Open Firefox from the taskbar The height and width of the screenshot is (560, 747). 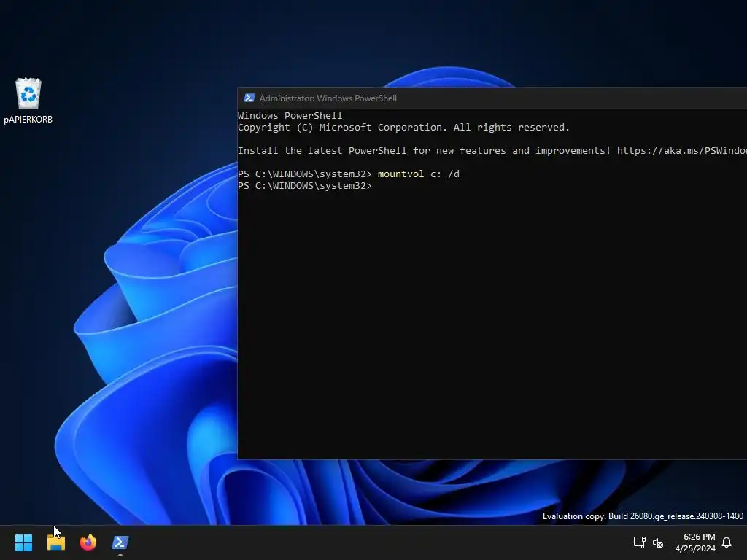pos(88,542)
